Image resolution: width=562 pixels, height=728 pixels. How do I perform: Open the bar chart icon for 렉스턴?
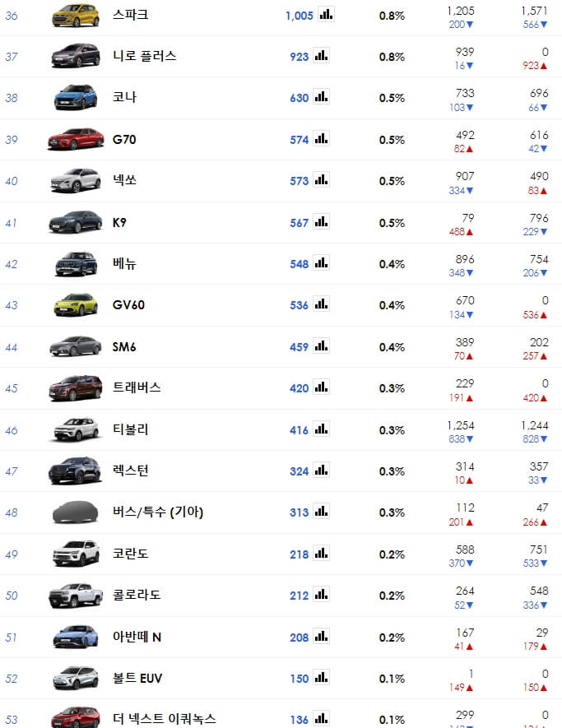click(321, 470)
